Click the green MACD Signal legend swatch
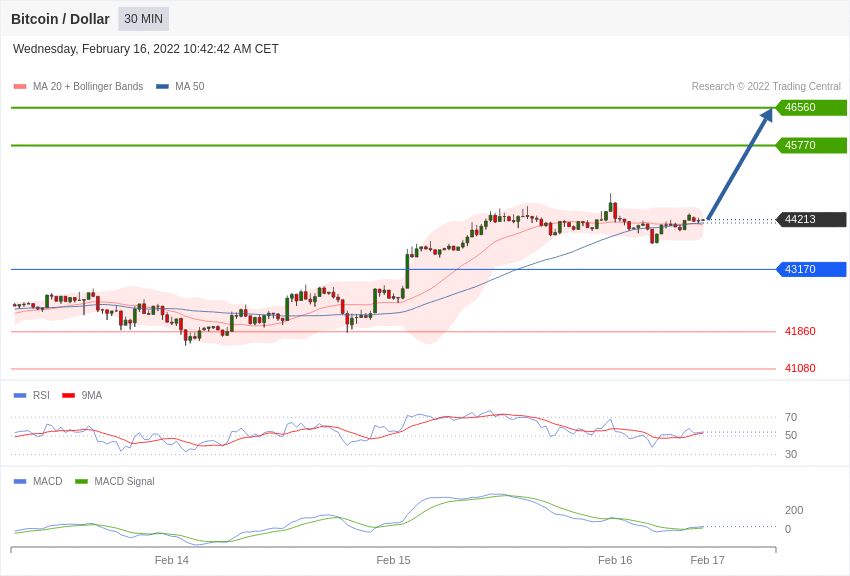The height and width of the screenshot is (576, 850). click(81, 482)
